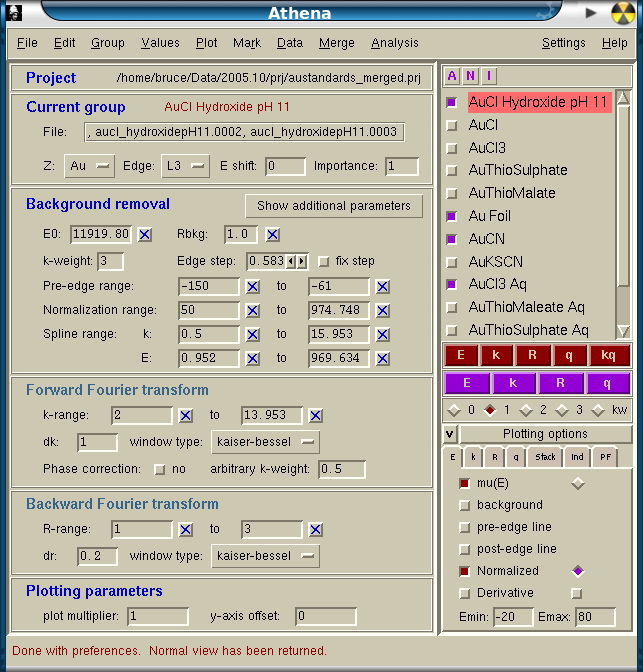Click the X icon beside Rbkg value
643x672 pixels.
click(272, 235)
